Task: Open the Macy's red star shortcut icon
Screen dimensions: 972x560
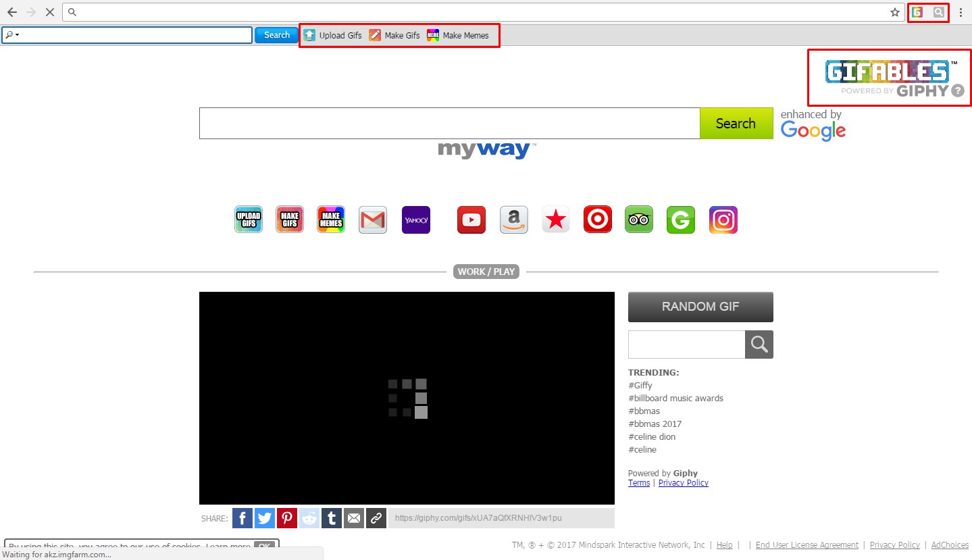Action: coord(556,220)
